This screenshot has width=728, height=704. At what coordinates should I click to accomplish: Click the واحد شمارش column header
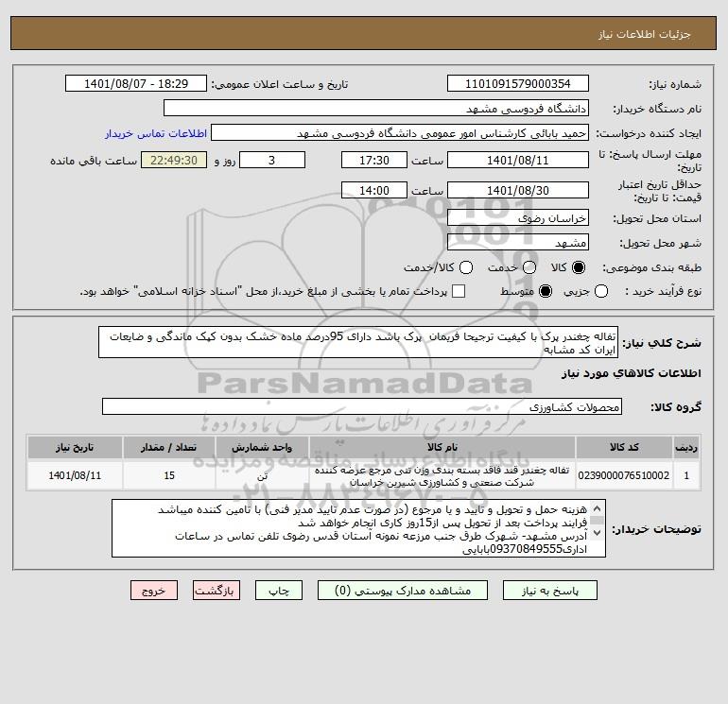(262, 447)
